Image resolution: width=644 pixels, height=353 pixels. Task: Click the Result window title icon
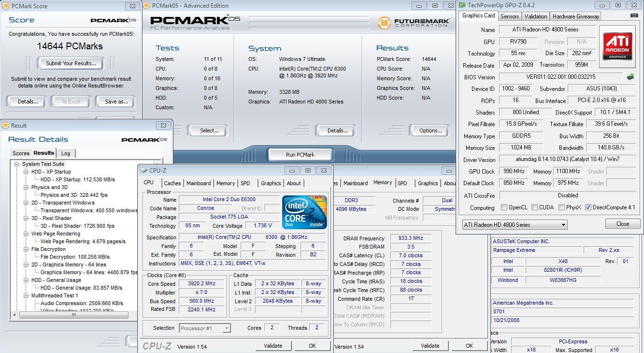(5, 125)
